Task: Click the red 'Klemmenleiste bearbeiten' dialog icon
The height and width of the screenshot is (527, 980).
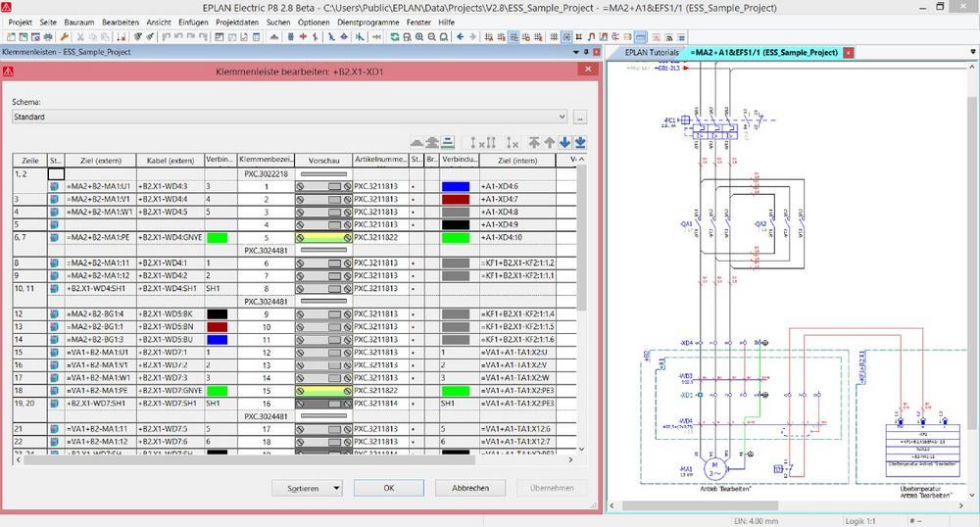Action: point(8,72)
